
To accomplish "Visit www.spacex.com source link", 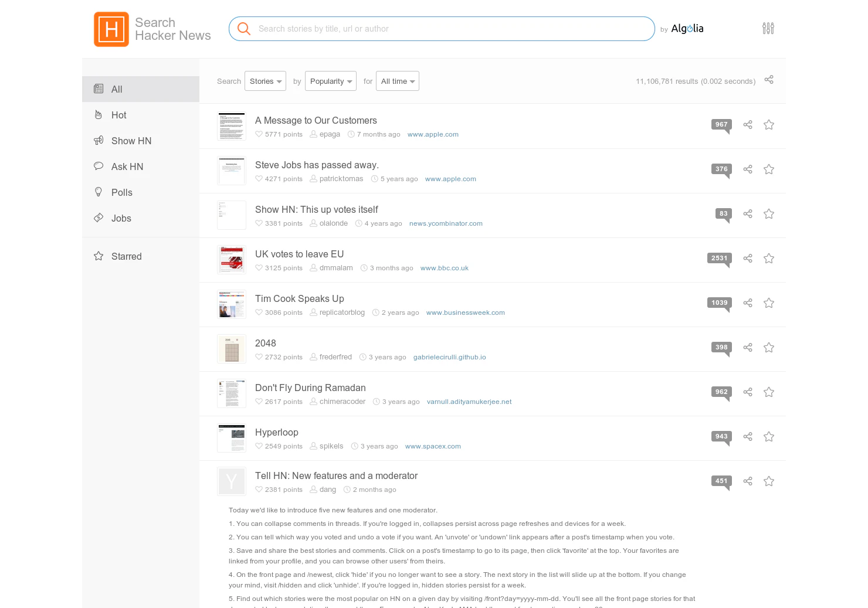I will pos(433,446).
